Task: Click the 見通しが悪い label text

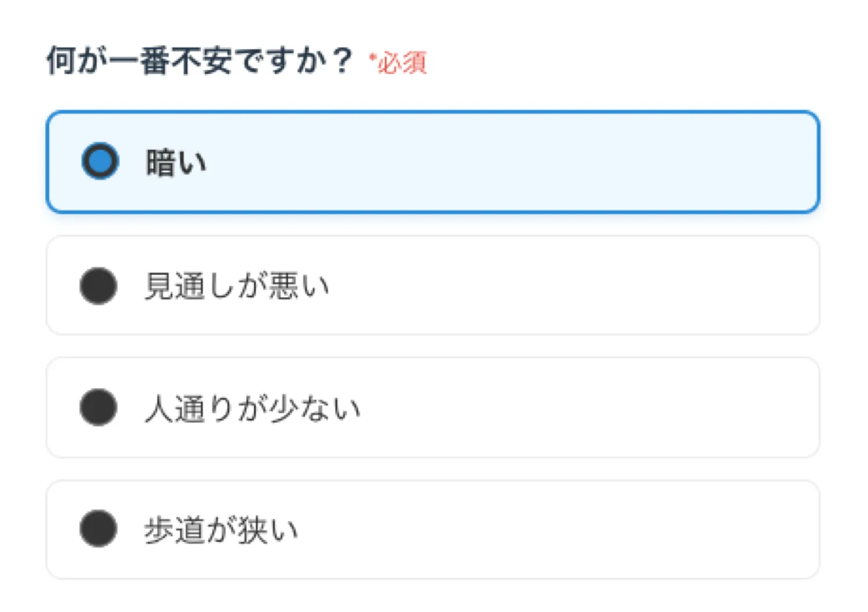Action: (236, 286)
